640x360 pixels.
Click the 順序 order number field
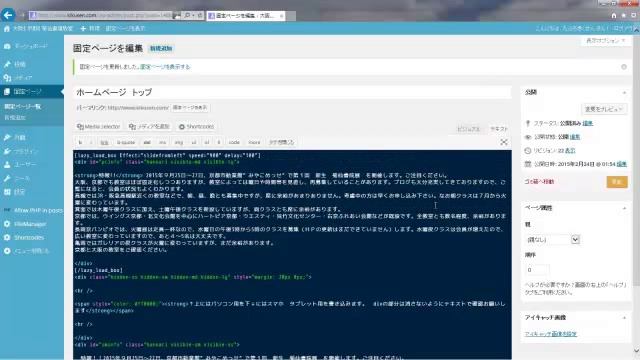coord(537,270)
